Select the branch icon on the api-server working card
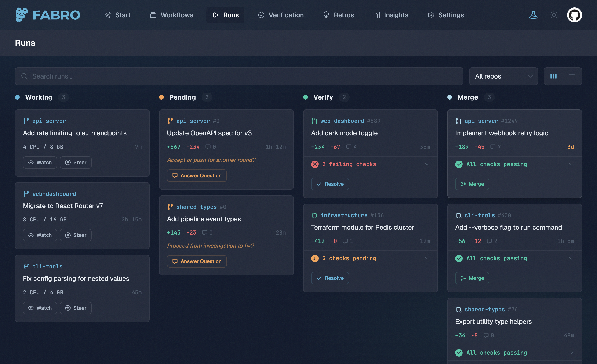The height and width of the screenshot is (364, 597). click(x=26, y=121)
